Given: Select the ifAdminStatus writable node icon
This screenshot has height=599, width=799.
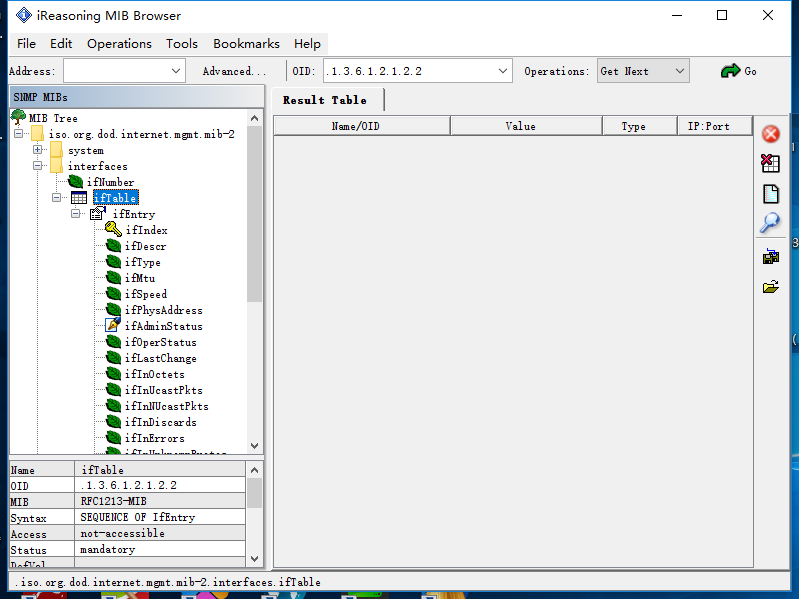Looking at the screenshot, I should 113,326.
